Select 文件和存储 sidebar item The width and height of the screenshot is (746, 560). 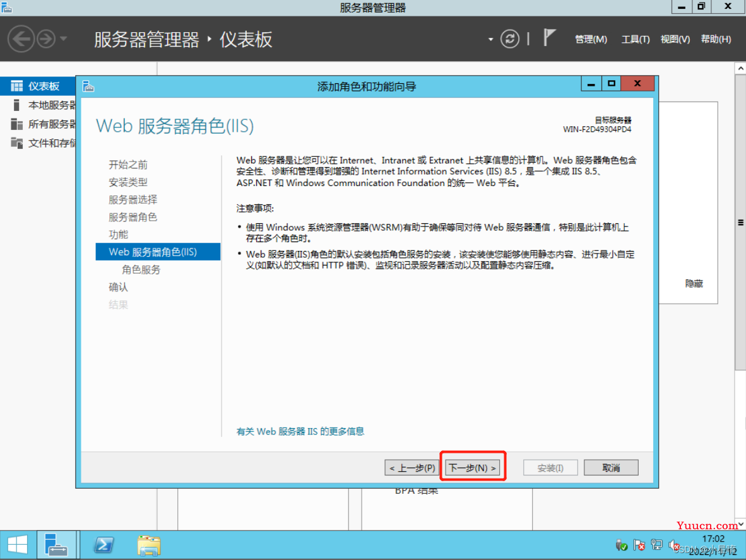click(x=38, y=143)
